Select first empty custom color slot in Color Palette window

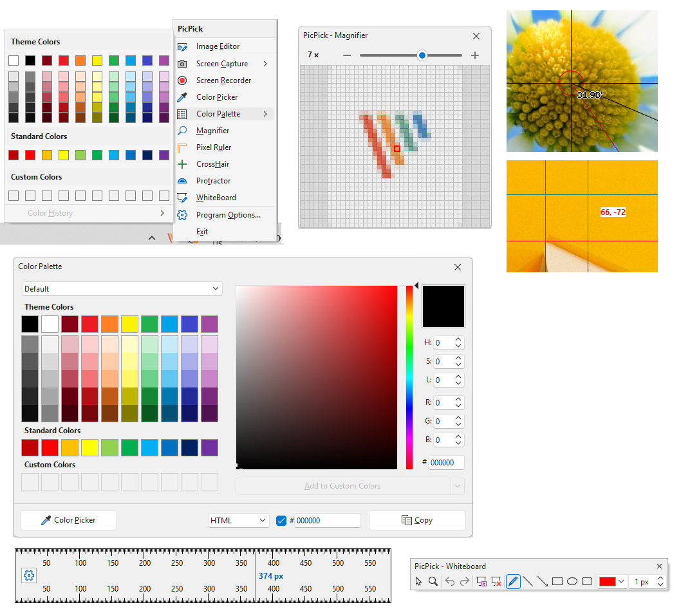tap(30, 482)
